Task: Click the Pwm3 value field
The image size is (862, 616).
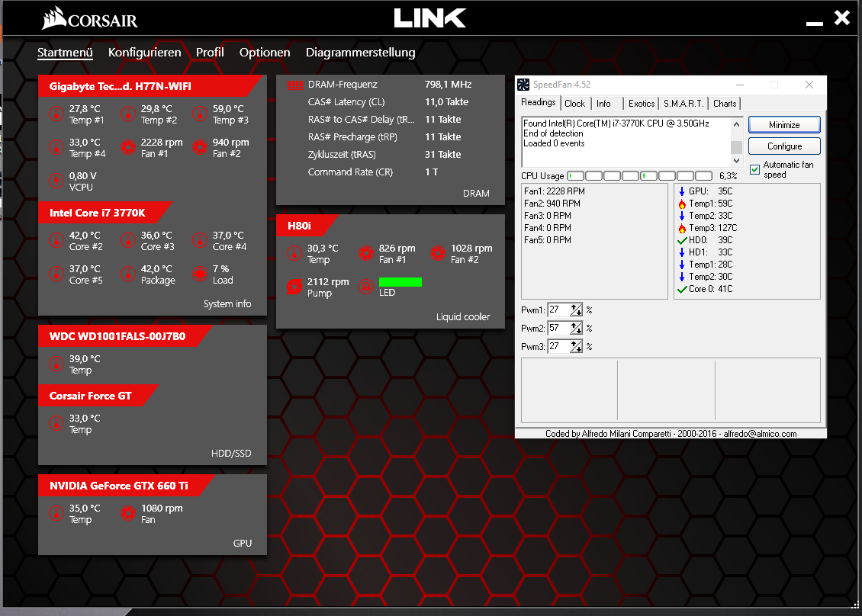Action: click(x=558, y=346)
